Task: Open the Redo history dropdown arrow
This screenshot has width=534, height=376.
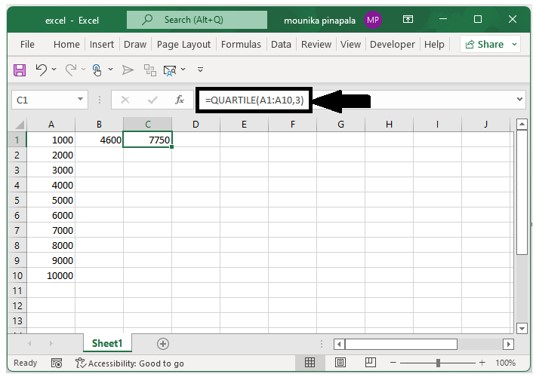Action: [83, 69]
